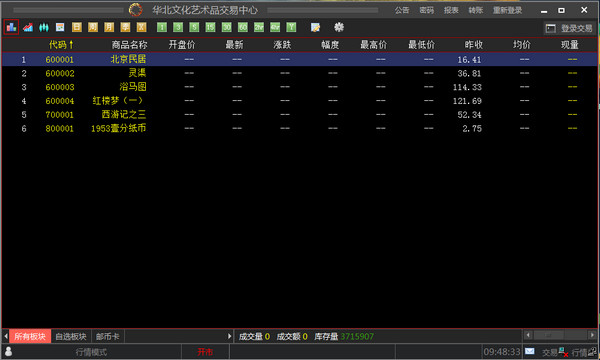
Task: Switch to the 自选板块 tab
Action: [71, 337]
